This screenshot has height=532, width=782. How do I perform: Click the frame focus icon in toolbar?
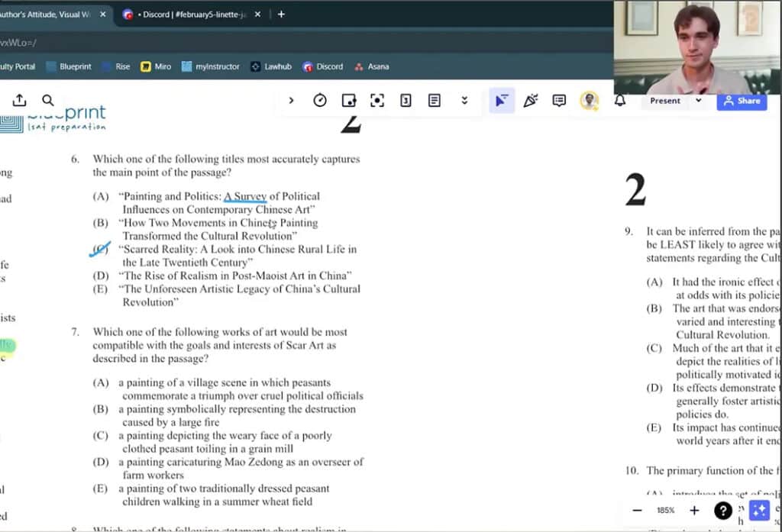pos(376,101)
